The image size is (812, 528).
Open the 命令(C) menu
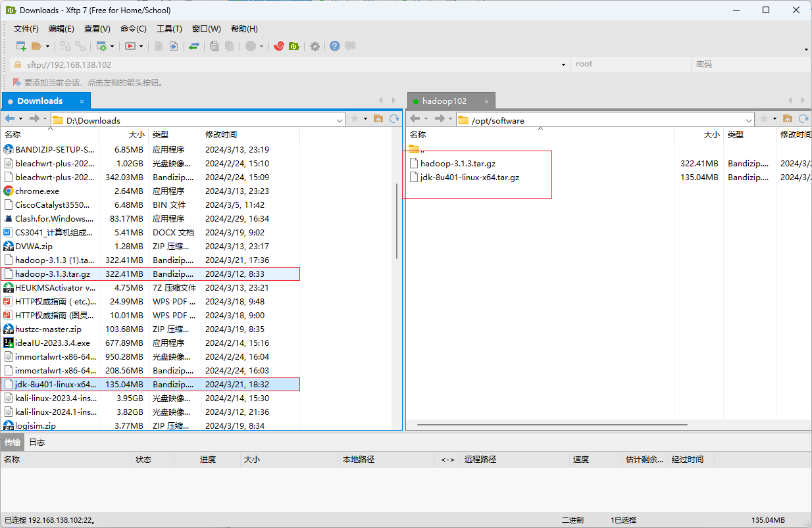[134, 29]
